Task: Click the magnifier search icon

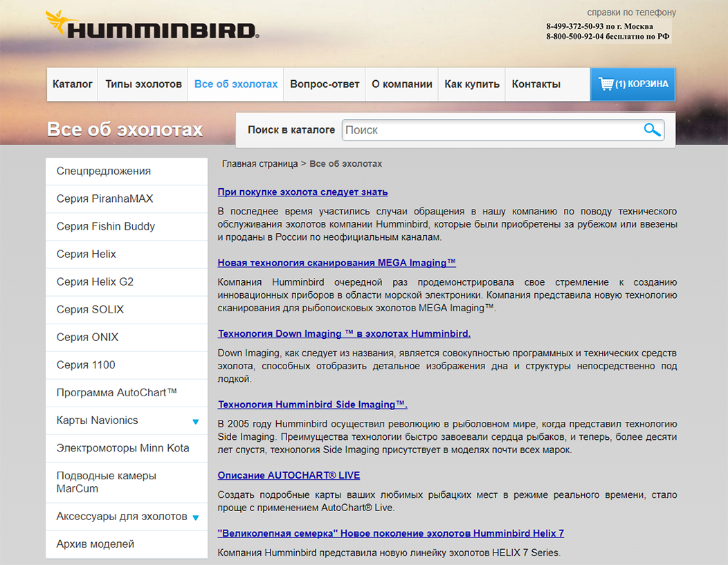Action: [652, 130]
